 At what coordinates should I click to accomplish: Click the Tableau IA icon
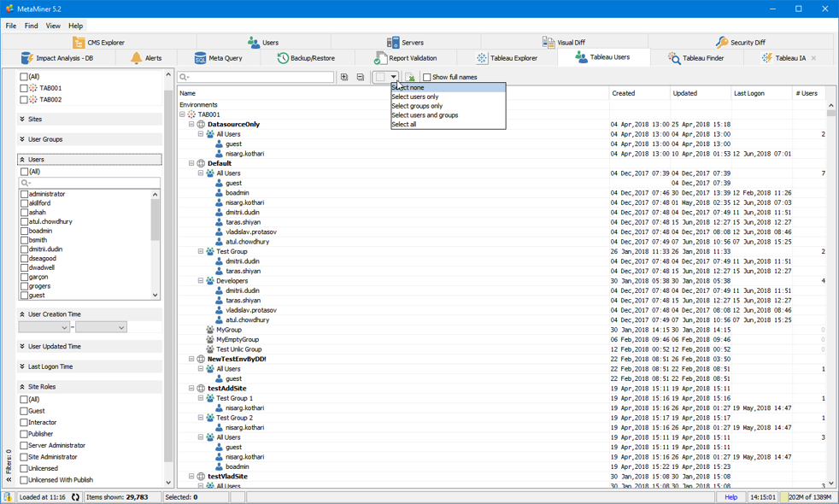[767, 58]
